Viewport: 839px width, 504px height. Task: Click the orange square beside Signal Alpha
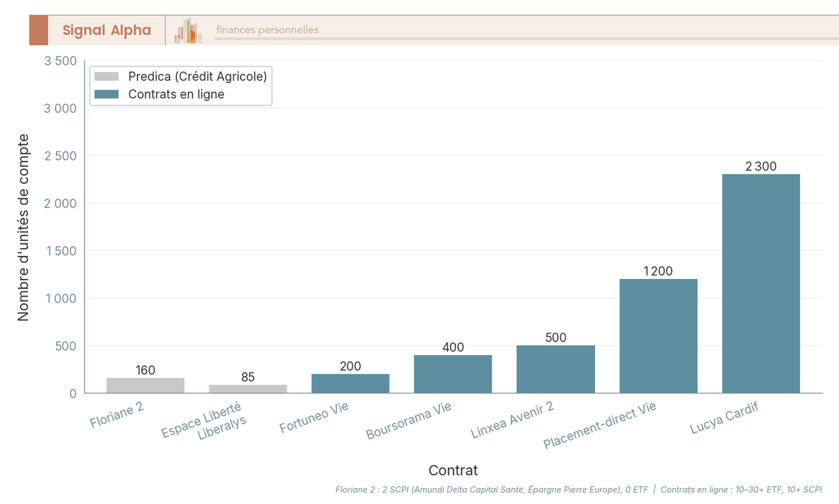[38, 30]
